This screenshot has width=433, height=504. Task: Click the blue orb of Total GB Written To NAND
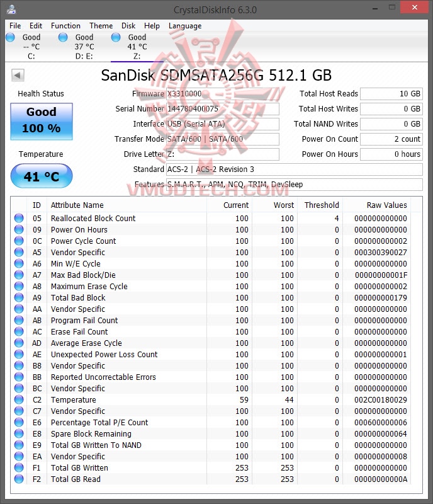[x=19, y=445]
